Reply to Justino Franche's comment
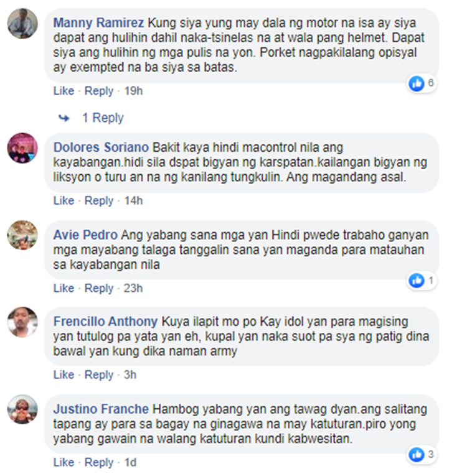The width and height of the screenshot is (467, 476). (x=99, y=462)
